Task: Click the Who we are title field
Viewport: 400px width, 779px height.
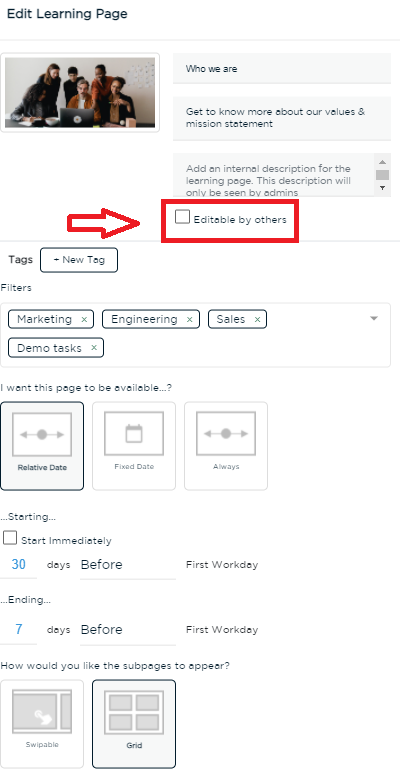Action: point(282,69)
